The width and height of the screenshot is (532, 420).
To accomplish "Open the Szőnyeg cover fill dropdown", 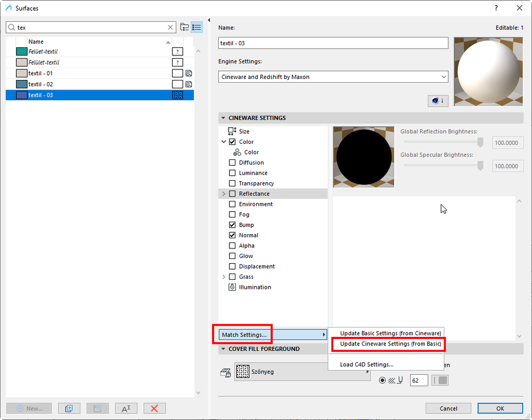I will click(x=302, y=371).
